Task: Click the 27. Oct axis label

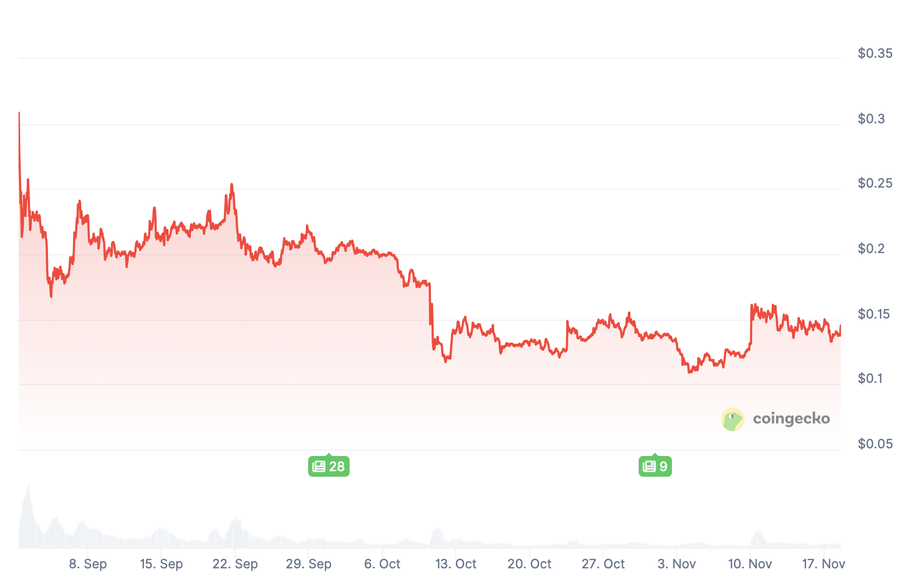Action: [x=603, y=564]
